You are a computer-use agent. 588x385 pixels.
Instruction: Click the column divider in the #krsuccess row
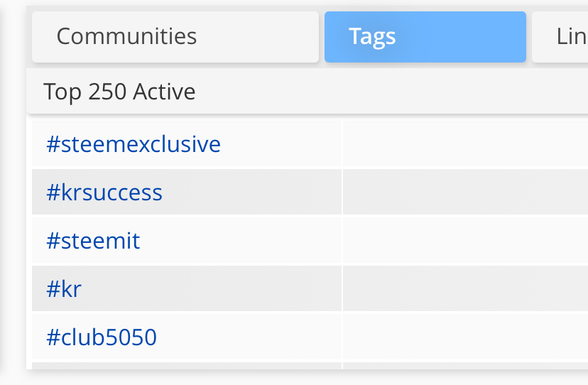click(342, 192)
